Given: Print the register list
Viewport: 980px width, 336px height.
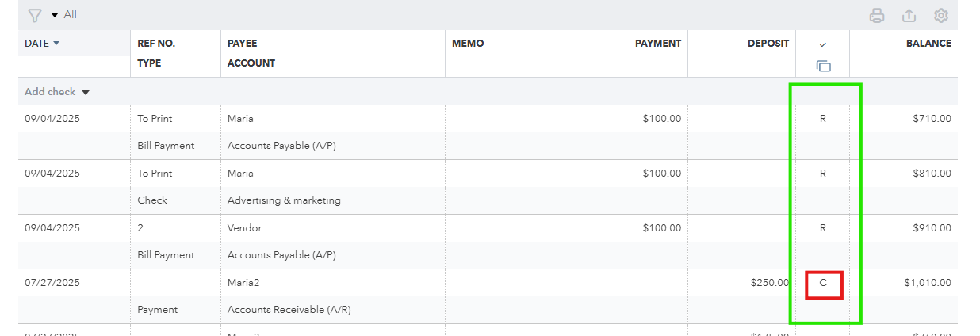Looking at the screenshot, I should pyautogui.click(x=877, y=15).
